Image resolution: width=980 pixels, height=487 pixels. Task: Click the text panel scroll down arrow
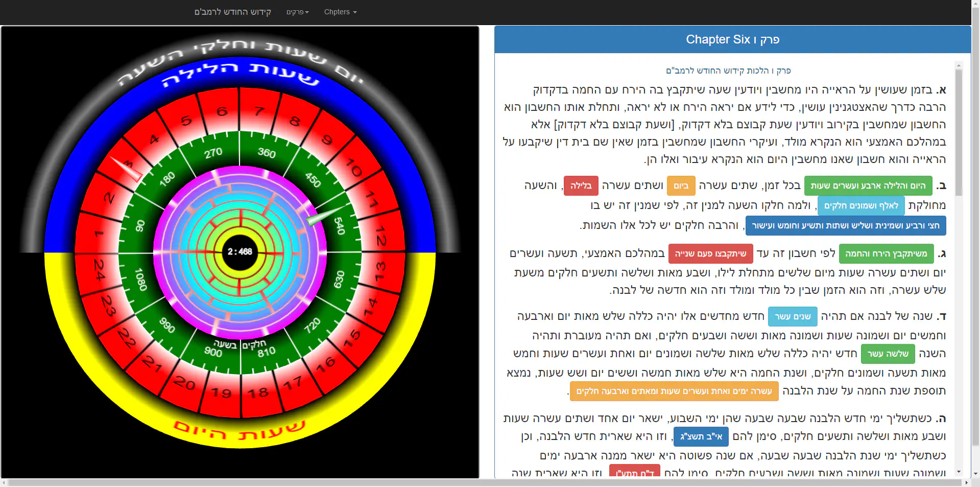959,472
